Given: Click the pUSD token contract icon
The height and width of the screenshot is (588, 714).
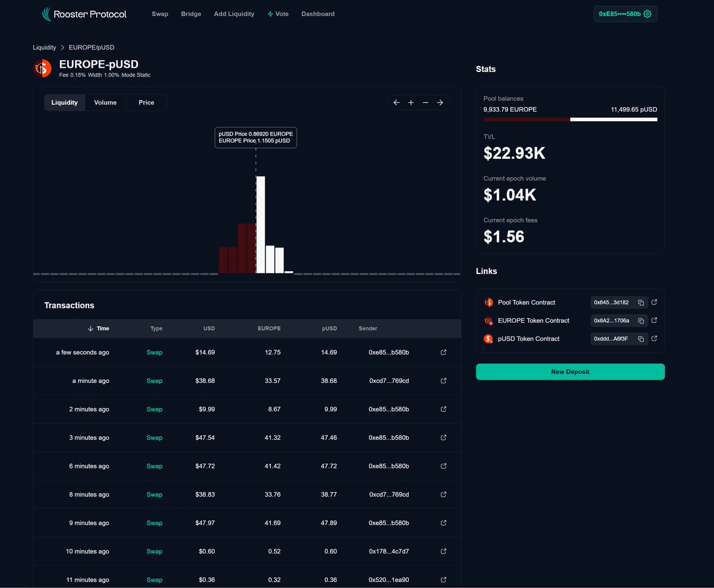Looking at the screenshot, I should click(x=488, y=339).
